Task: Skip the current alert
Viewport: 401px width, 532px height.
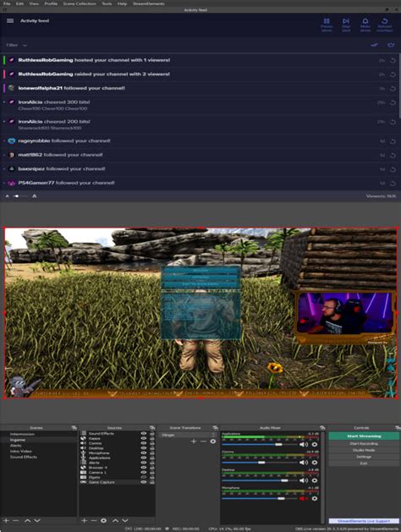Action: pyautogui.click(x=346, y=25)
